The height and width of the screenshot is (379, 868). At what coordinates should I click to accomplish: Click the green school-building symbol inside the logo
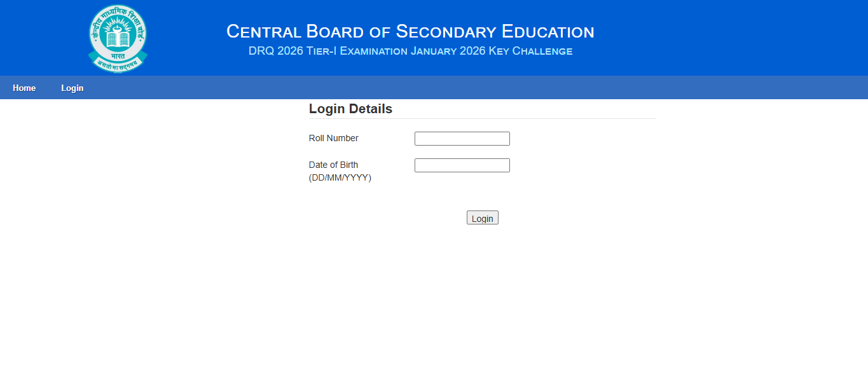click(x=117, y=35)
